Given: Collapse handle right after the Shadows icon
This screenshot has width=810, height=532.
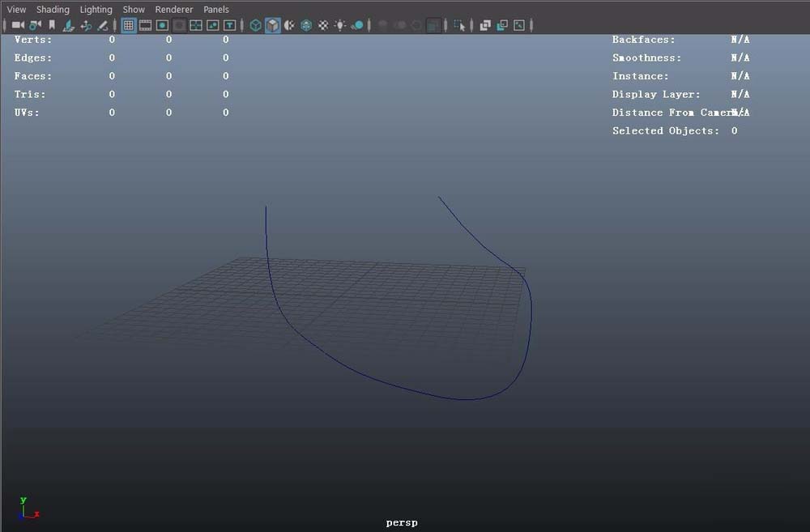Looking at the screenshot, I should tap(369, 25).
